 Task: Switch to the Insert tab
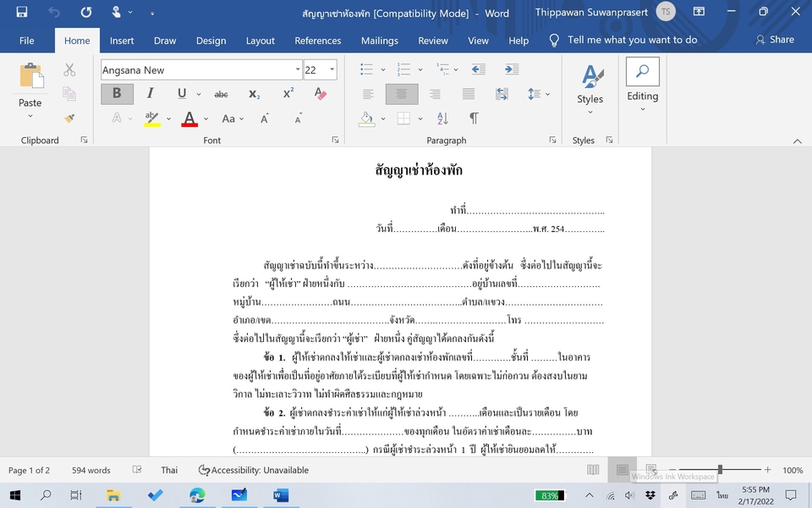coord(122,41)
